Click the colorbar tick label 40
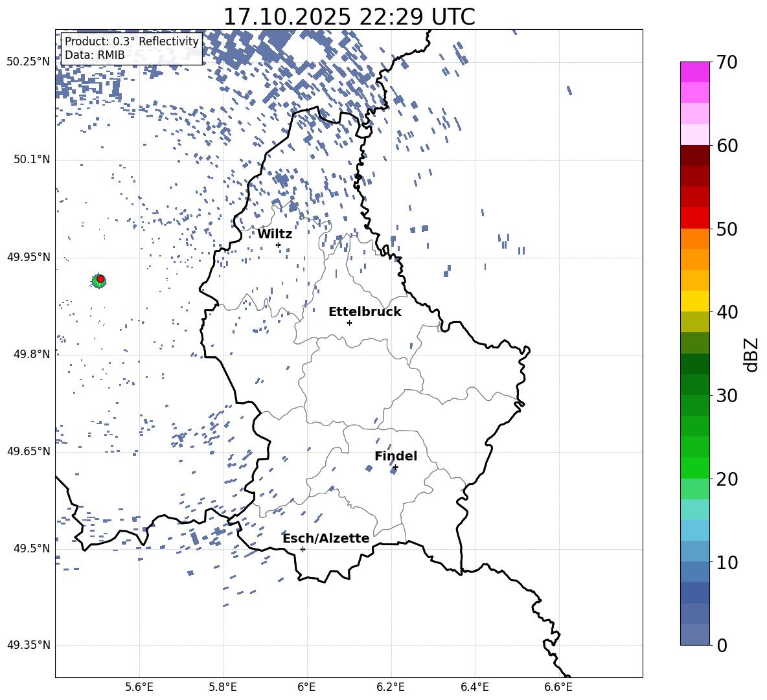 click(727, 312)
